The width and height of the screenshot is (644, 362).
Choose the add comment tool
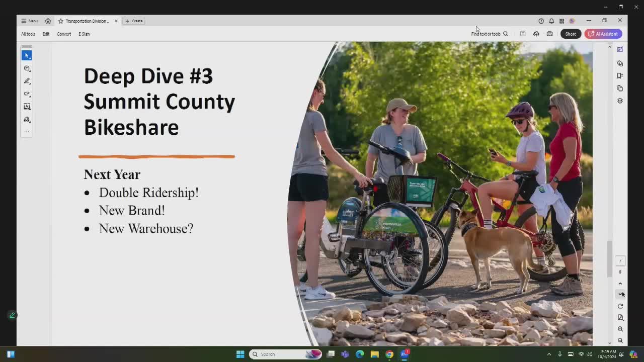pyautogui.click(x=27, y=68)
